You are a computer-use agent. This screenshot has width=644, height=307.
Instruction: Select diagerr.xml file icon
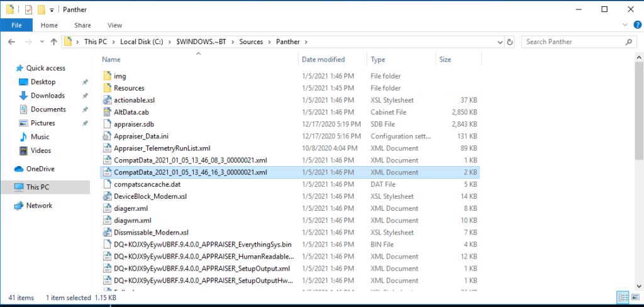tap(107, 208)
